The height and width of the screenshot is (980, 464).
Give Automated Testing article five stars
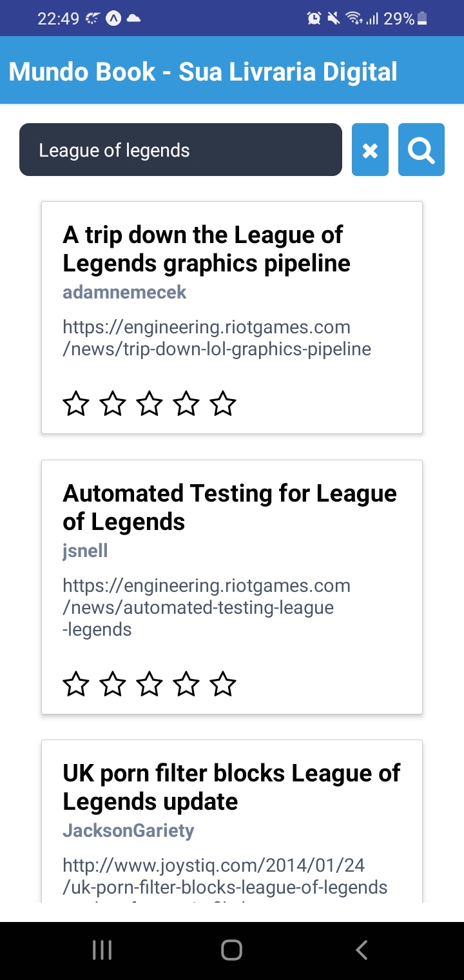tap(223, 684)
